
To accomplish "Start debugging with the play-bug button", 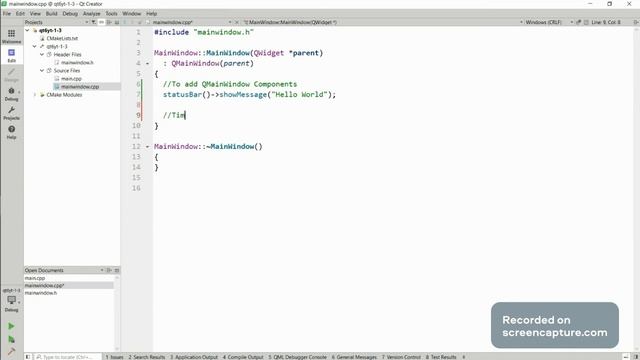I will 11,340.
